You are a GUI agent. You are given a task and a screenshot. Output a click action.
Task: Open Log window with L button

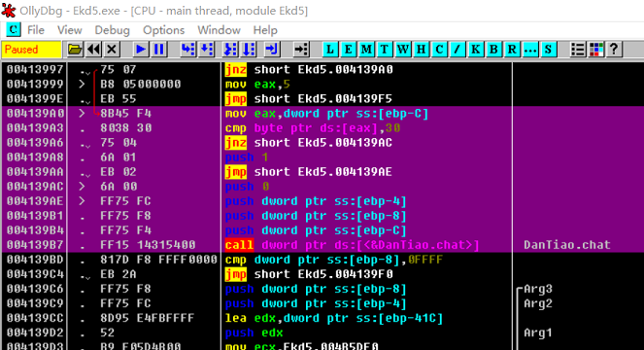(330, 50)
